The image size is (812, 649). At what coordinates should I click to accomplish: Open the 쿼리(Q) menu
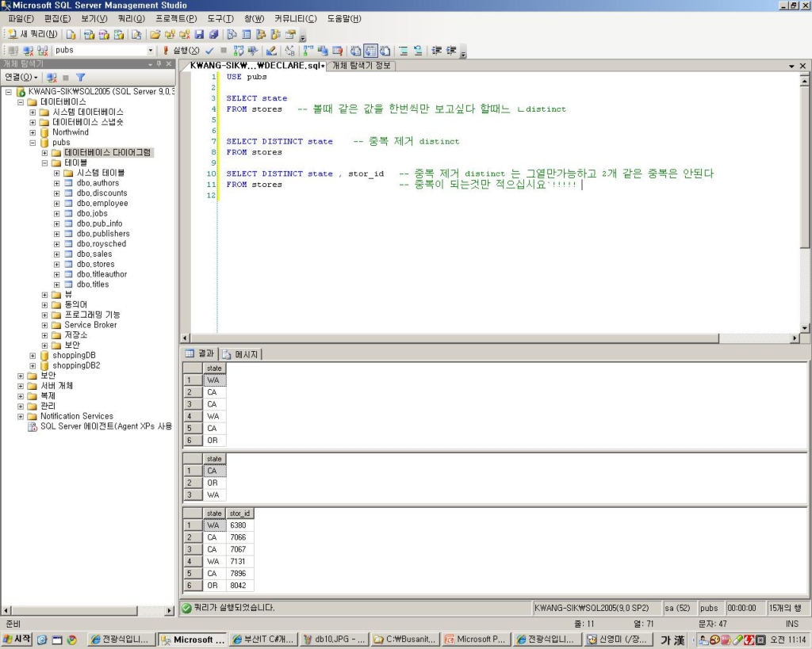tap(131, 19)
